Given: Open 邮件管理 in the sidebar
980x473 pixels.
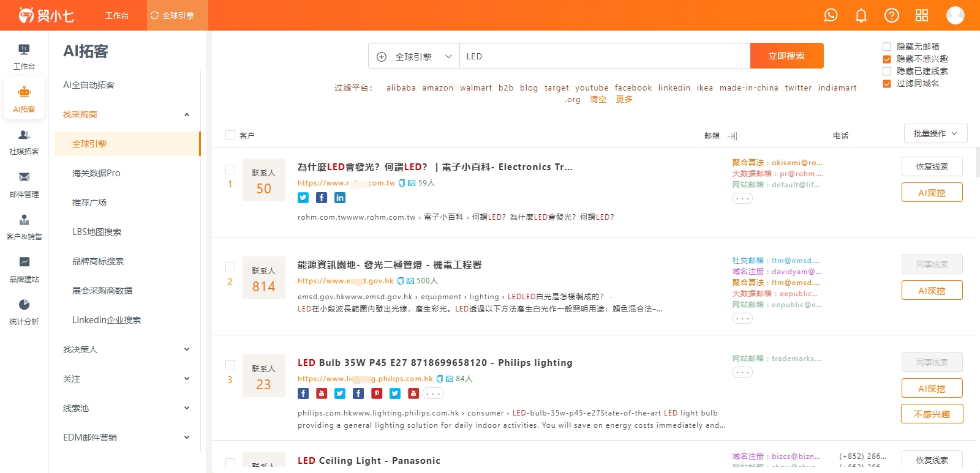Looking at the screenshot, I should [x=24, y=185].
